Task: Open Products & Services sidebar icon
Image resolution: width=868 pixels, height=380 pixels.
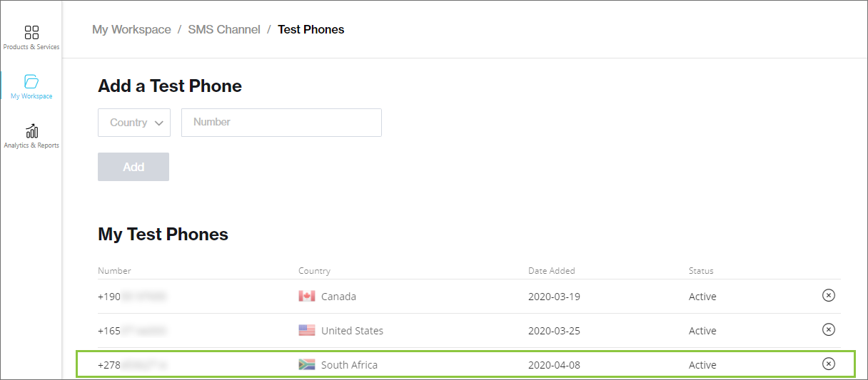Action: [31, 33]
